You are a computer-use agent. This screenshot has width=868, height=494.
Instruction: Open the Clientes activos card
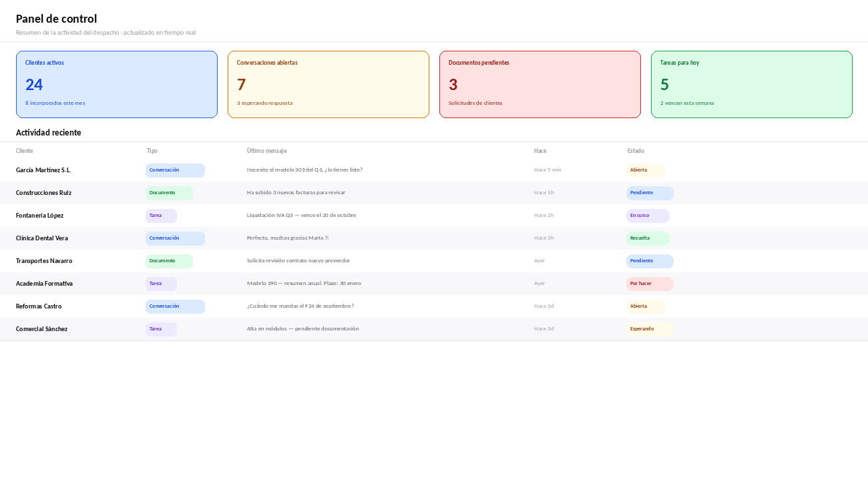point(117,84)
